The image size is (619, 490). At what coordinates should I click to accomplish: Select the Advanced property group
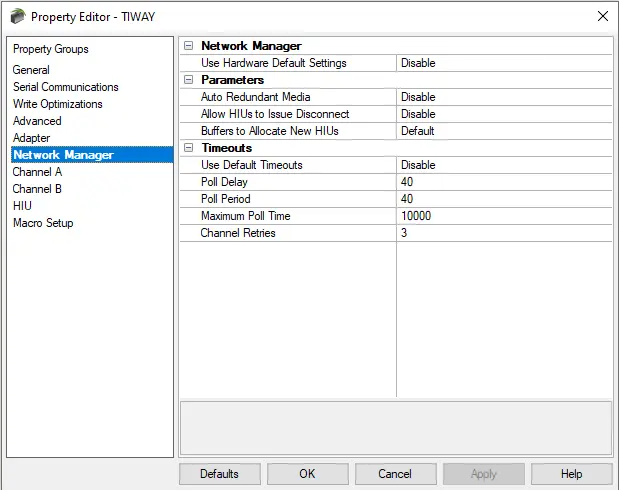point(37,121)
